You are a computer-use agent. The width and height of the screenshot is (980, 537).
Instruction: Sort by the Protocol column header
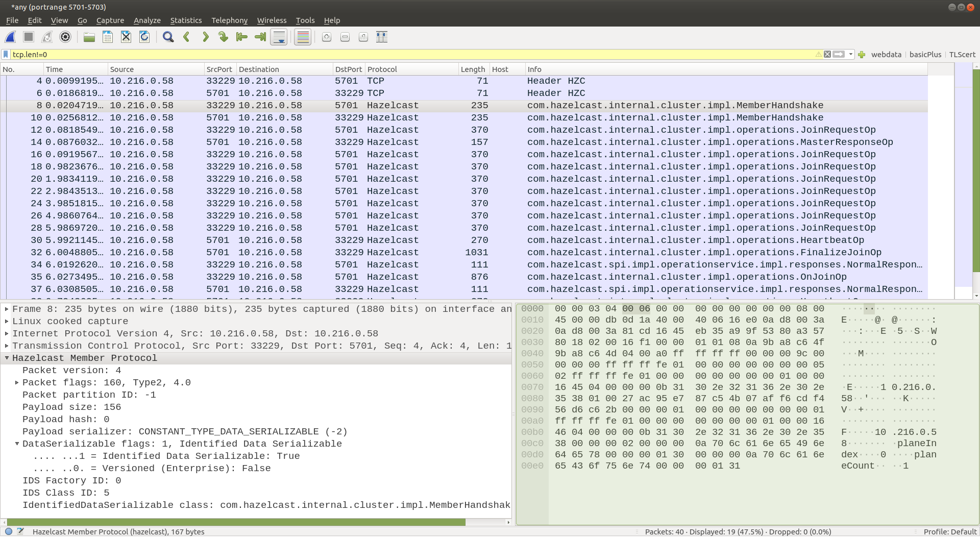point(411,69)
